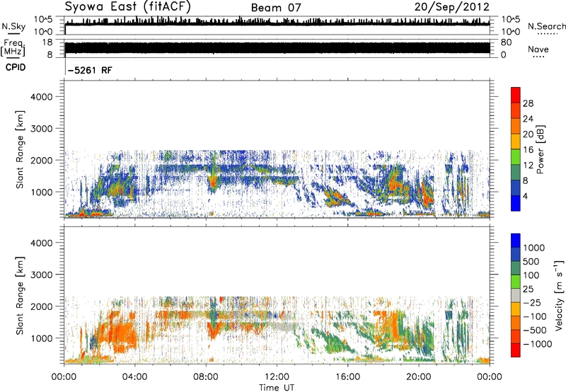Click the 'Time UT' axis label

click(277, 388)
